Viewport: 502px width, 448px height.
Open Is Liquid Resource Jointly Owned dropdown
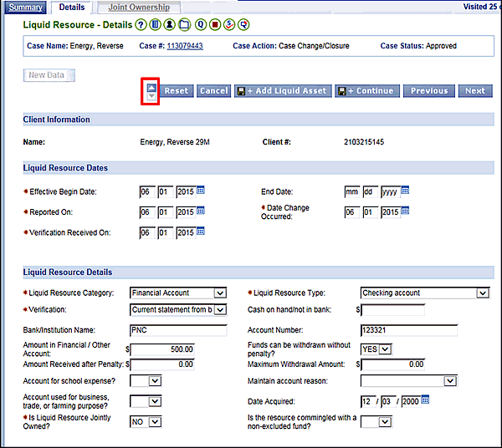155,422
